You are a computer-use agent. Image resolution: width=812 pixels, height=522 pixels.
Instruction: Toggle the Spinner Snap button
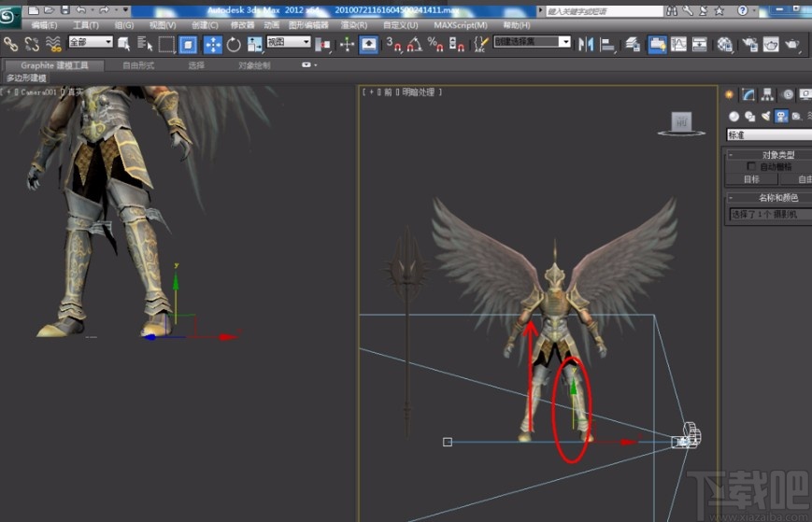456,45
